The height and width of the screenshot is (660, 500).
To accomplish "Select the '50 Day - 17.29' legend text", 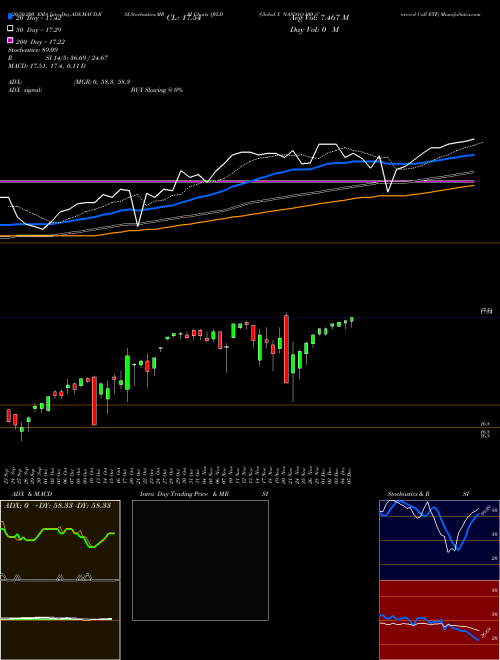I will pyautogui.click(x=39, y=30).
